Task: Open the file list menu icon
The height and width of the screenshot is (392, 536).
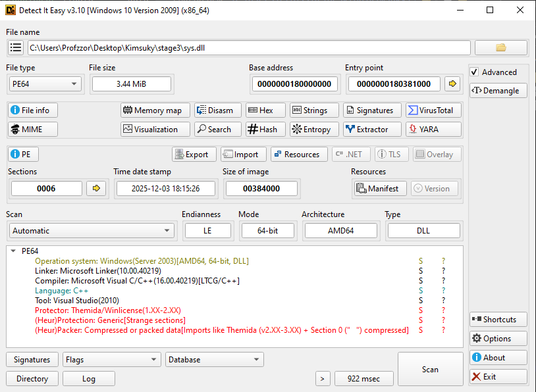Action: coord(15,47)
